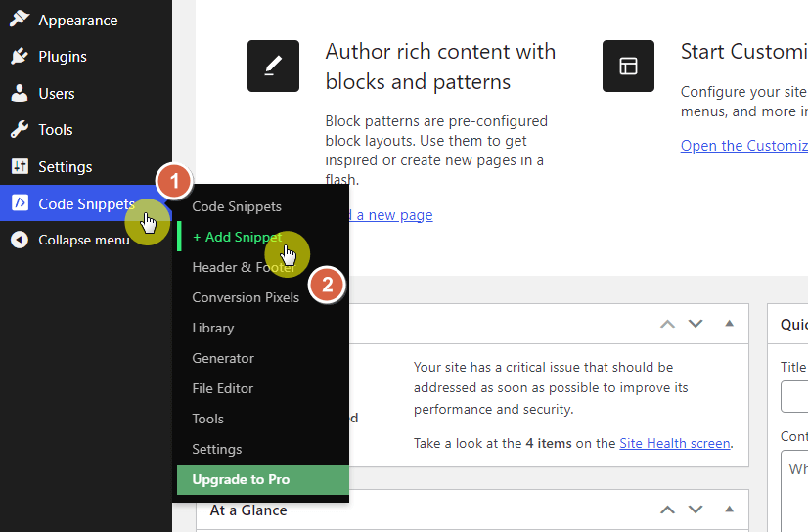The width and height of the screenshot is (808, 532).
Task: Click the Code Snippets sidebar icon
Action: click(20, 202)
